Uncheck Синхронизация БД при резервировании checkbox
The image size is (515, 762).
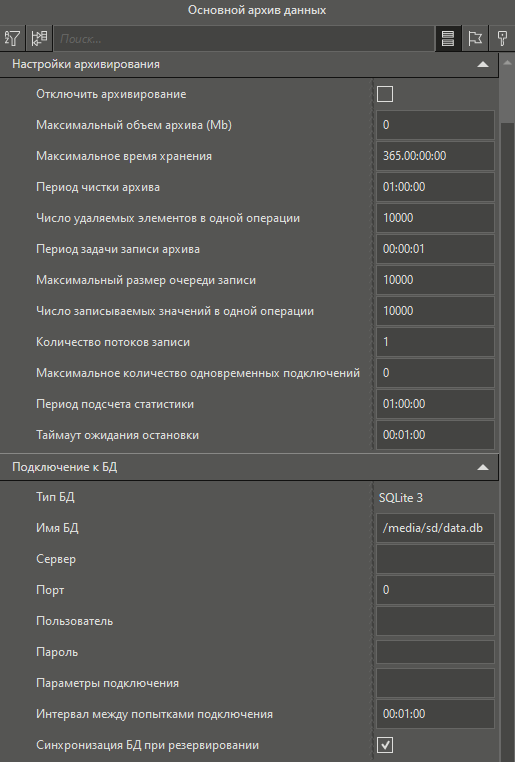385,745
